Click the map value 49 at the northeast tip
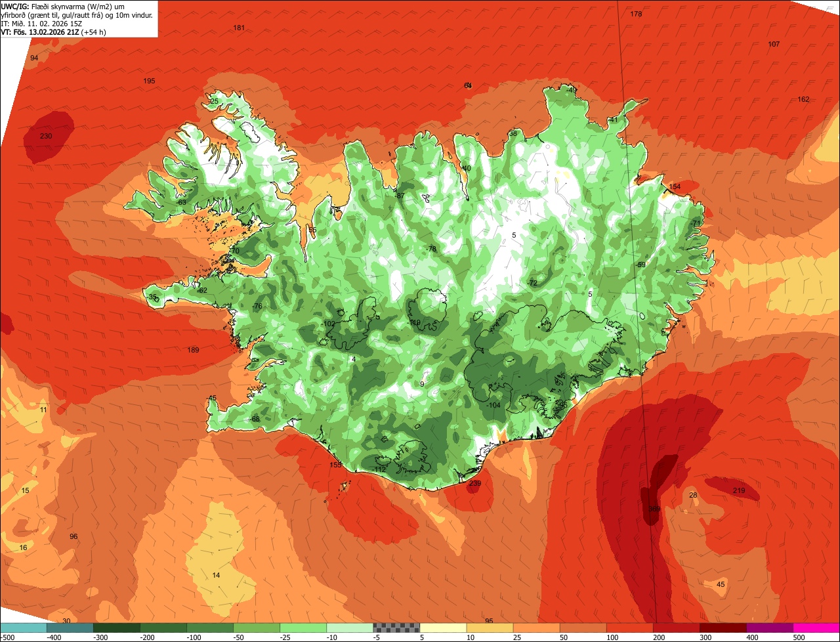The image size is (840, 642). (572, 90)
